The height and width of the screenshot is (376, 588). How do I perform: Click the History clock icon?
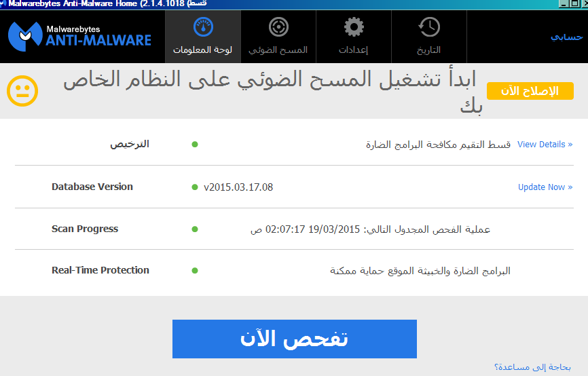point(428,28)
